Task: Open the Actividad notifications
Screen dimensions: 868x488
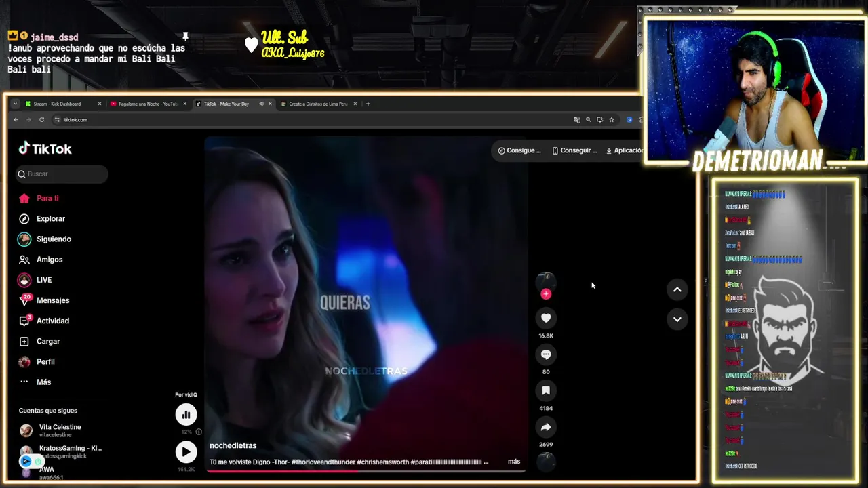Action: 52,321
